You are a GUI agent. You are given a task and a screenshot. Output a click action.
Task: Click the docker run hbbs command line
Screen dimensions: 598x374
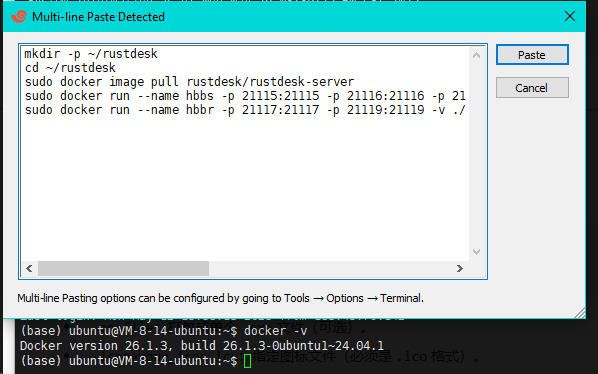[x=245, y=96]
